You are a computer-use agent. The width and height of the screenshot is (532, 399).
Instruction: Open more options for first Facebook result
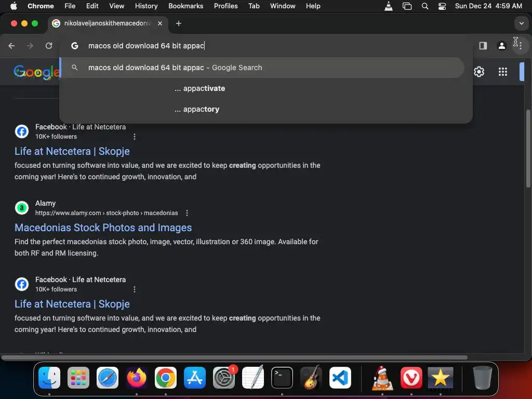coord(135,137)
